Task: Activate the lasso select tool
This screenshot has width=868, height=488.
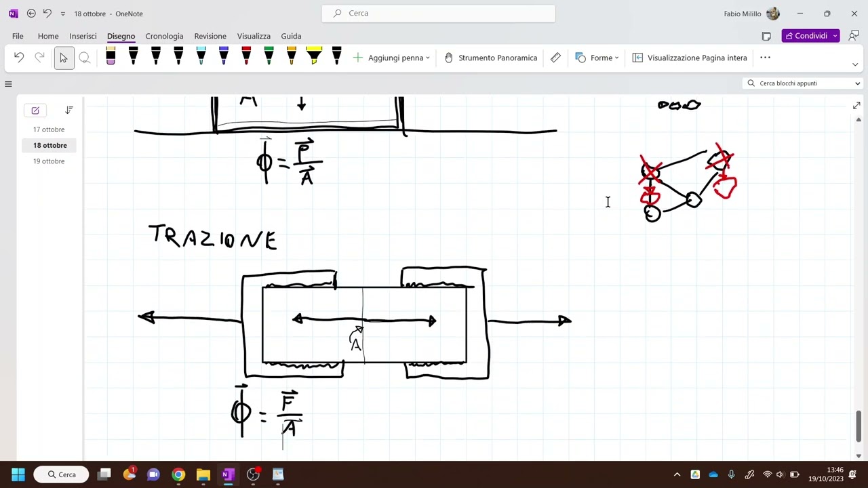Action: click(85, 58)
